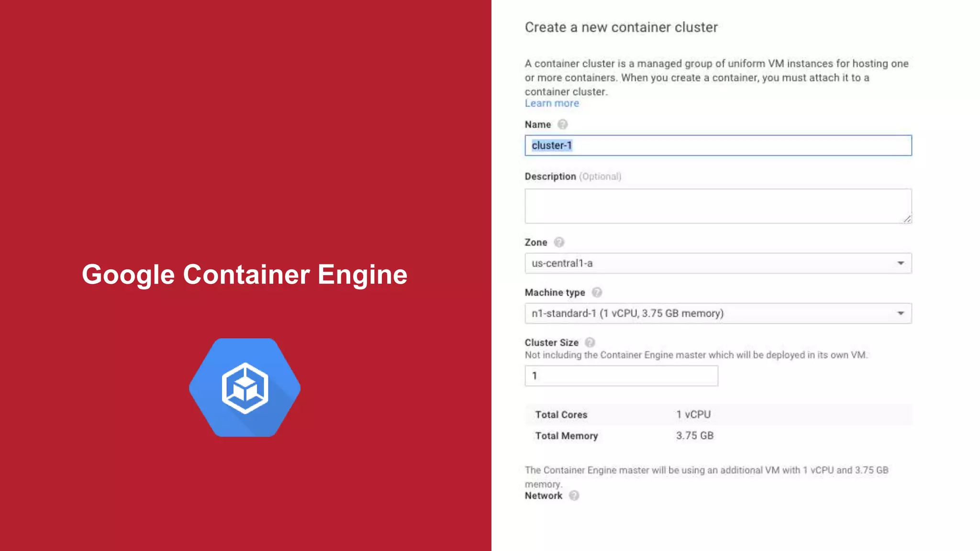Click the Google Container Engine slide title

[245, 275]
